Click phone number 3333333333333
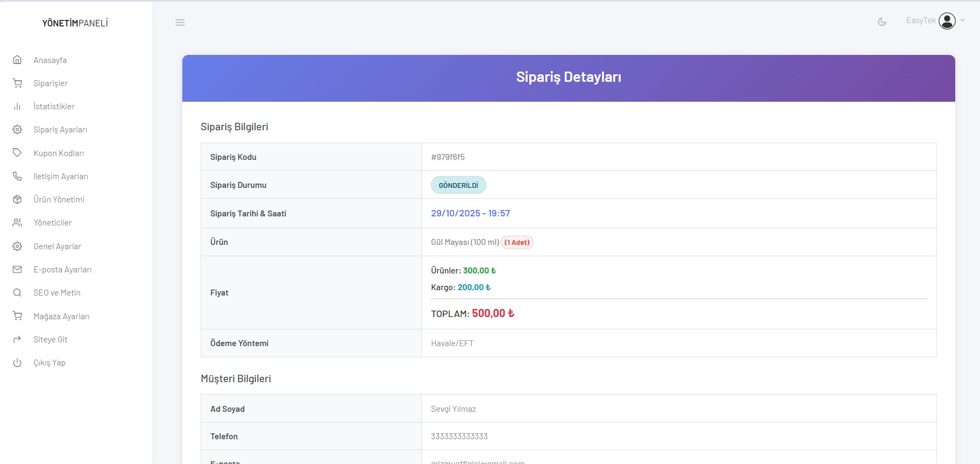 pos(459,437)
